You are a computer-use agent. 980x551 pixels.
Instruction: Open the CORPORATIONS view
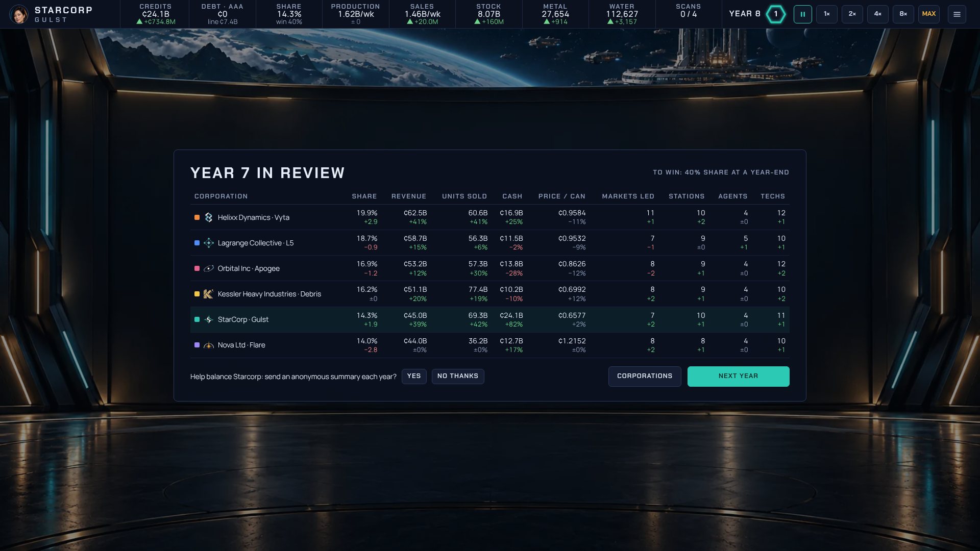pyautogui.click(x=645, y=377)
